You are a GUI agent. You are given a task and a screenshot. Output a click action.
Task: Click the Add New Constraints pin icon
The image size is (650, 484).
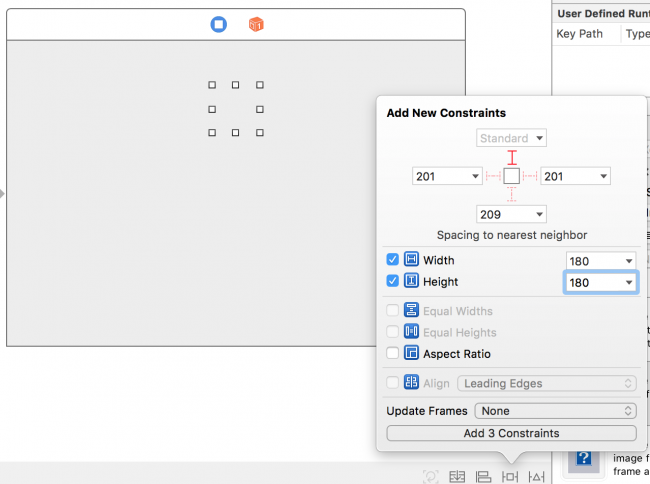click(510, 477)
